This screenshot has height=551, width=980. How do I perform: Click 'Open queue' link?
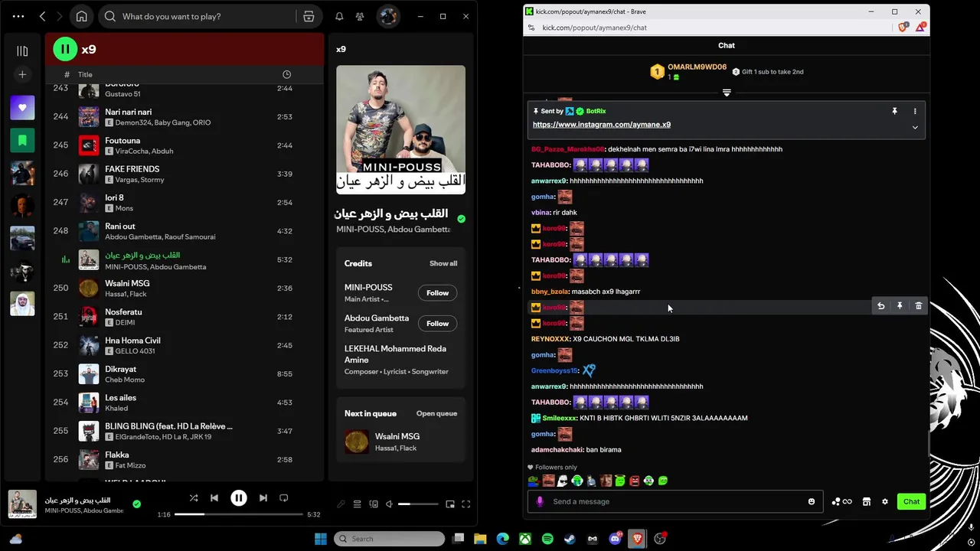point(436,413)
